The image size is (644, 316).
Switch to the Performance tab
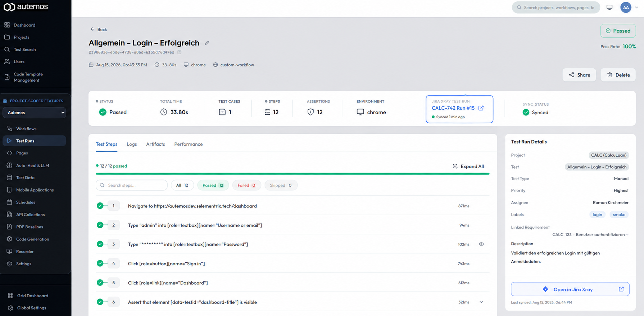[189, 144]
